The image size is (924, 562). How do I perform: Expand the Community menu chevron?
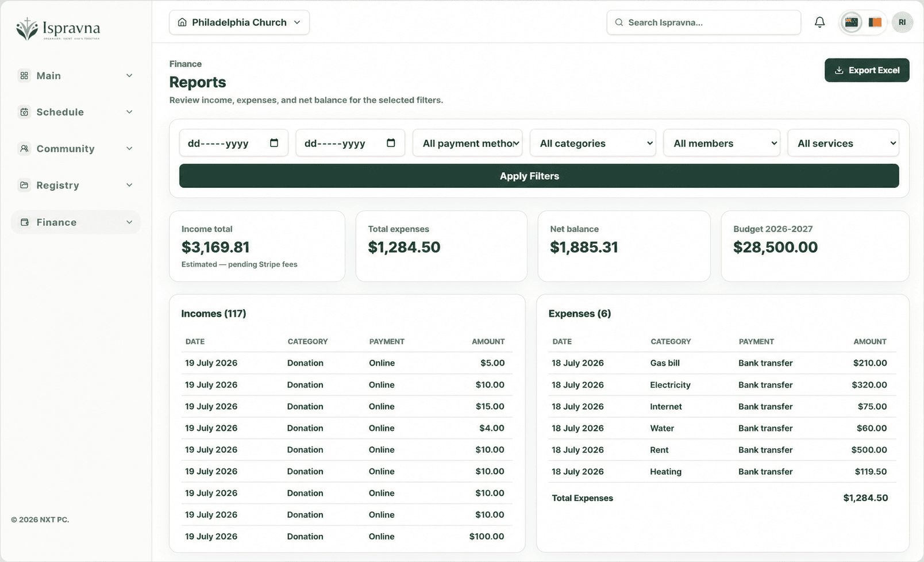(129, 148)
